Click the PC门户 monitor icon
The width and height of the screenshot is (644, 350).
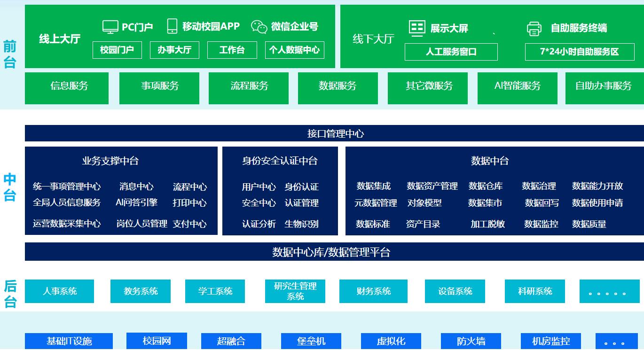[x=110, y=27]
